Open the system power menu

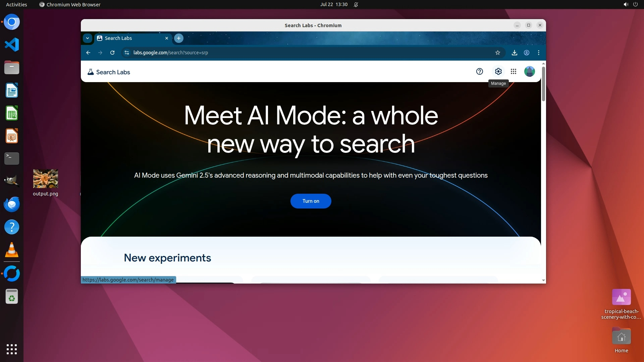635,4
